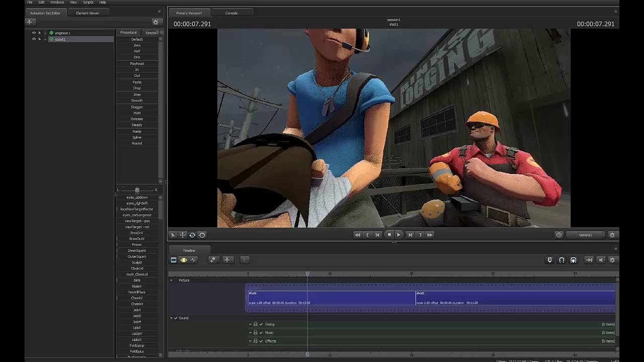Screen dimensions: 644x362
Task: Disable the Sound group checkmark
Action: click(176, 318)
